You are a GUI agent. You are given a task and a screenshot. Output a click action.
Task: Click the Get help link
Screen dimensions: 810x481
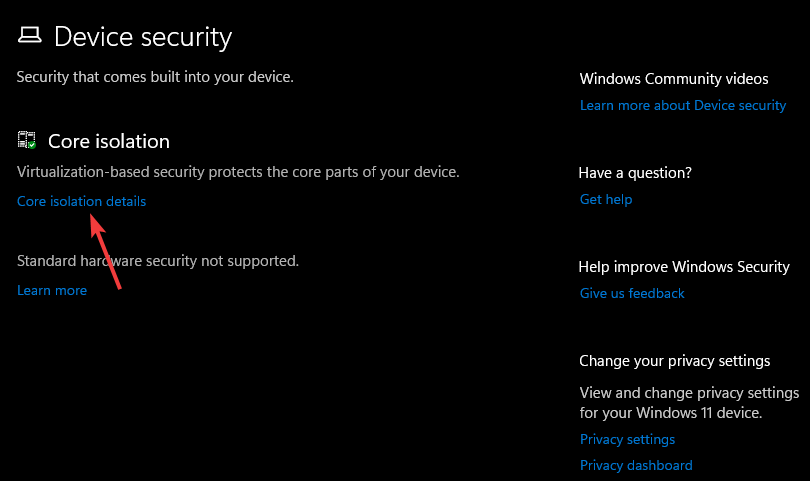[x=606, y=199]
